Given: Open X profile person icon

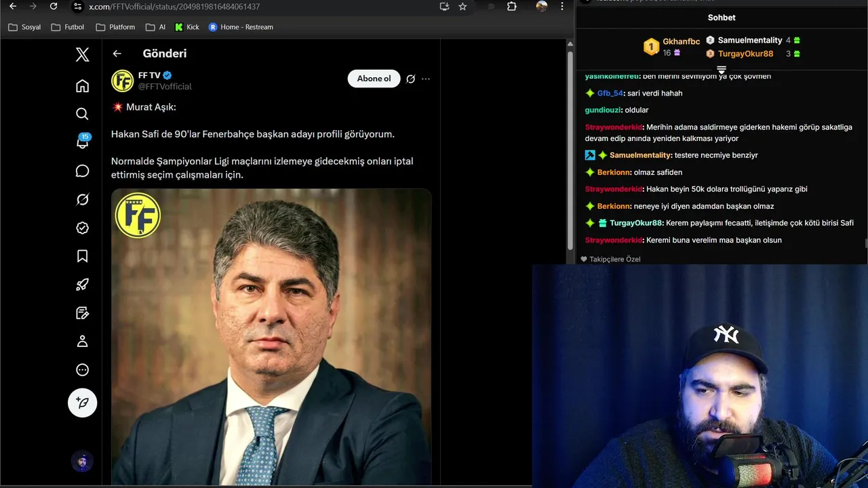Looking at the screenshot, I should [82, 342].
